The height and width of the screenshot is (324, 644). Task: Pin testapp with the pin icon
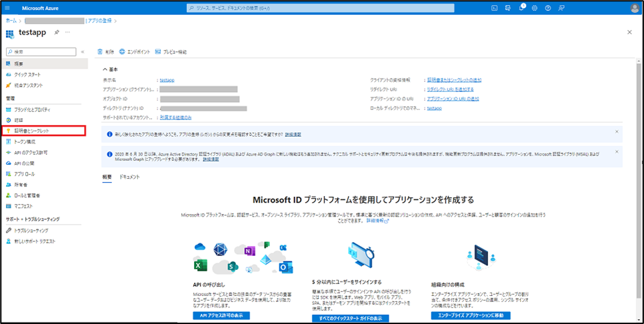click(x=57, y=33)
